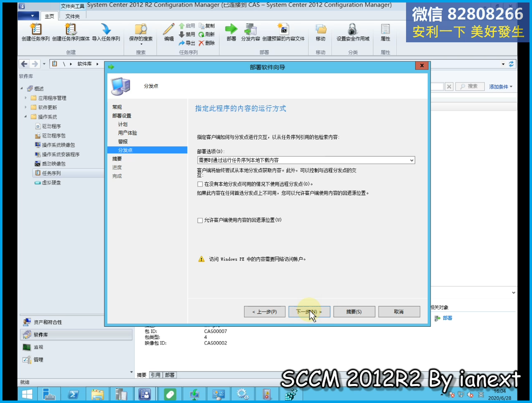This screenshot has width=532, height=403.
Task: Click the 属性 ribbon icon
Action: 385,29
